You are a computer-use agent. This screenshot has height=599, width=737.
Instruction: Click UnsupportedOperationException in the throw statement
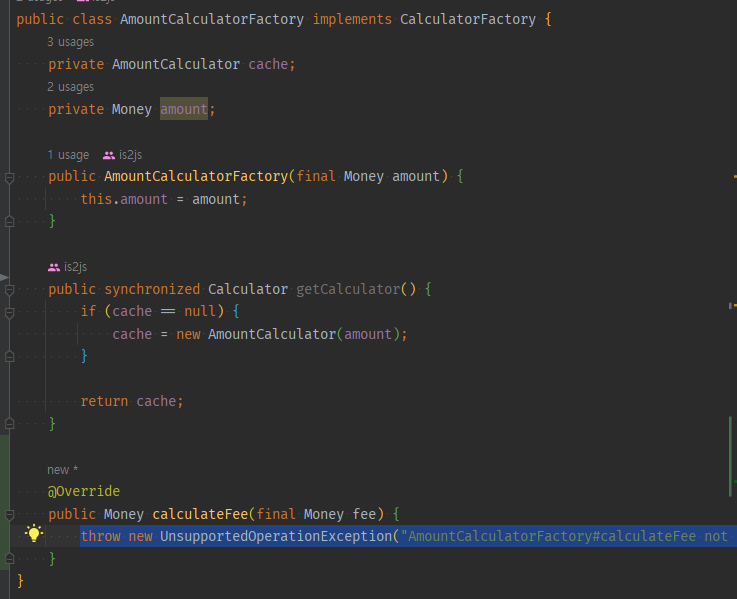click(276, 536)
